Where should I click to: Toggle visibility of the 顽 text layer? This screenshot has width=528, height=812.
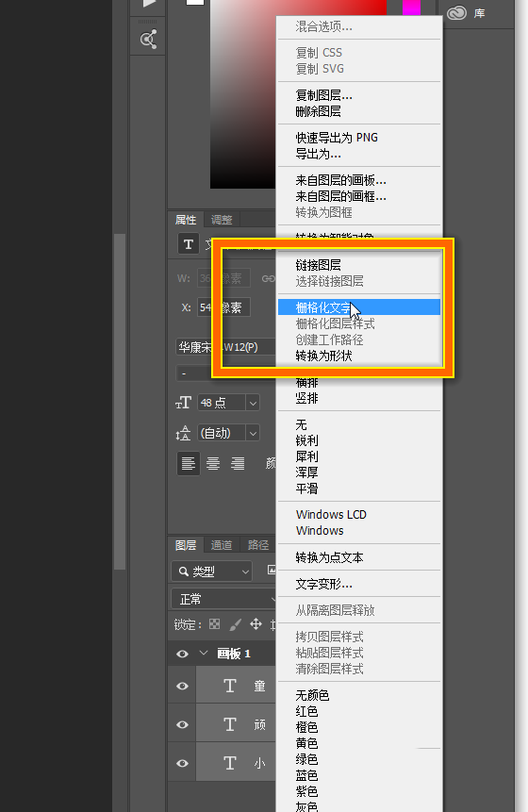pyautogui.click(x=182, y=724)
